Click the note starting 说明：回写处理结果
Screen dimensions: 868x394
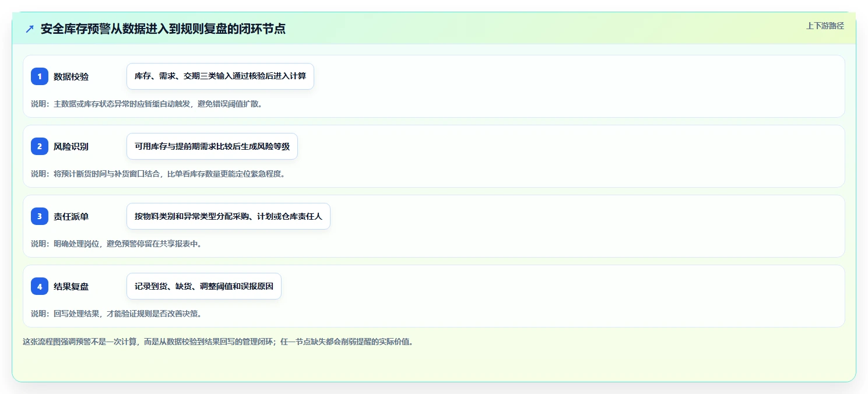117,314
